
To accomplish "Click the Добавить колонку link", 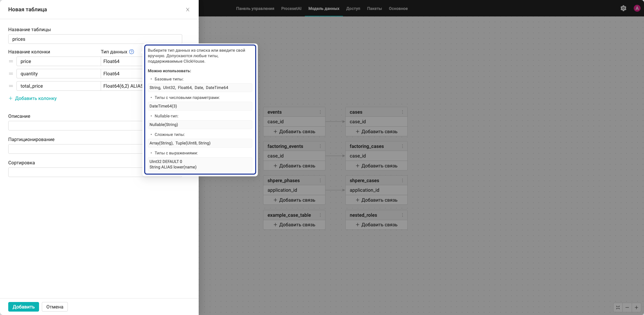I will pos(33,98).
